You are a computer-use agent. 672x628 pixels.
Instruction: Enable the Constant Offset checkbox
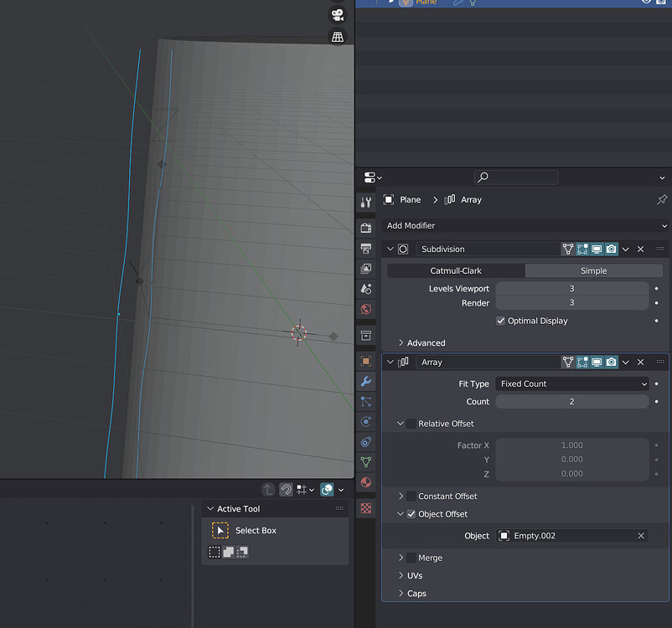(411, 496)
